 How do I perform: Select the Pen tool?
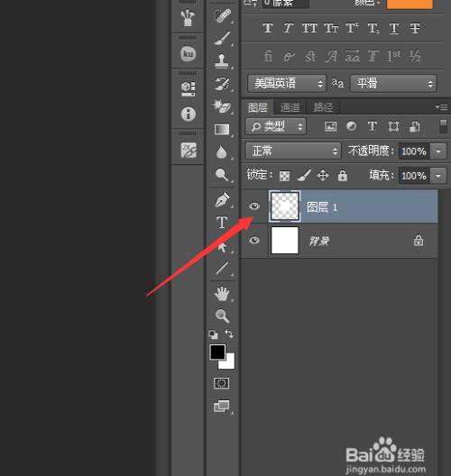click(x=222, y=200)
